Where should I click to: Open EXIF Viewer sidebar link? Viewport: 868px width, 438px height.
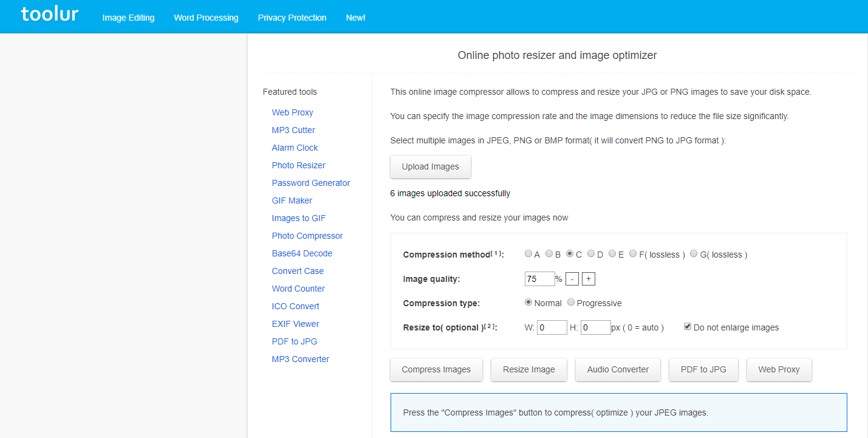(x=295, y=324)
